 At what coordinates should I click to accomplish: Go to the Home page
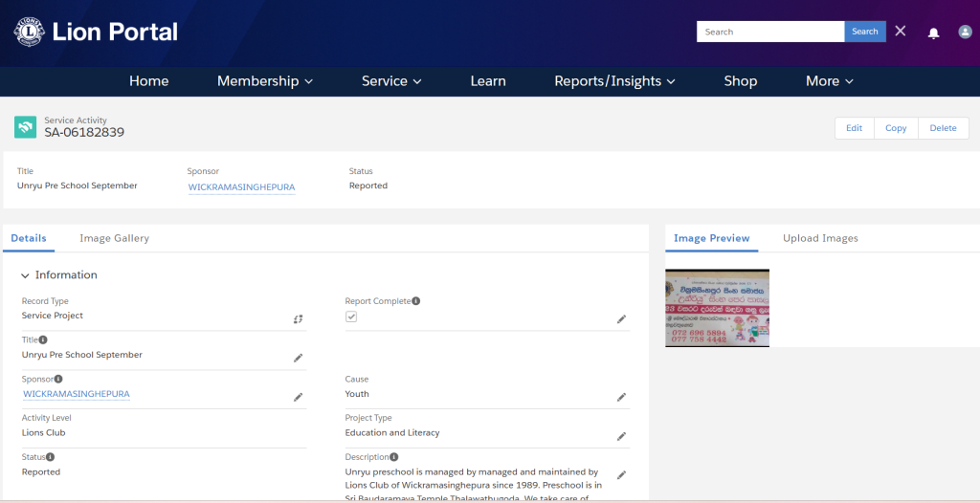pyautogui.click(x=148, y=81)
